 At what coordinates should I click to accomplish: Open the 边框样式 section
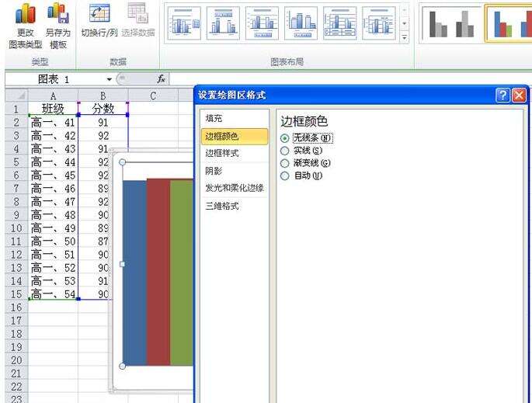pos(235,153)
